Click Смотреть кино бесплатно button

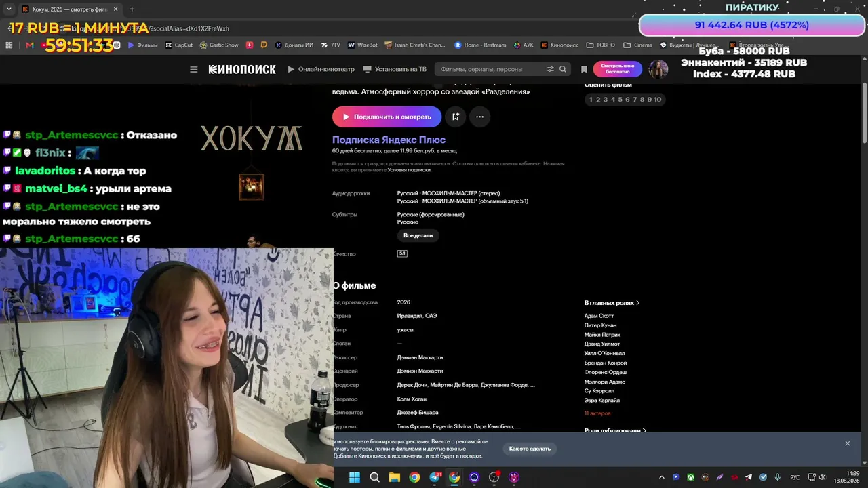(617, 69)
